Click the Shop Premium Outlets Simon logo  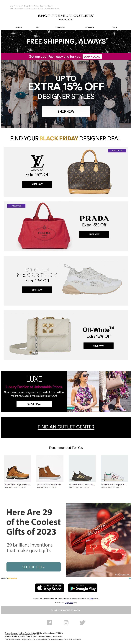pos(66,17)
